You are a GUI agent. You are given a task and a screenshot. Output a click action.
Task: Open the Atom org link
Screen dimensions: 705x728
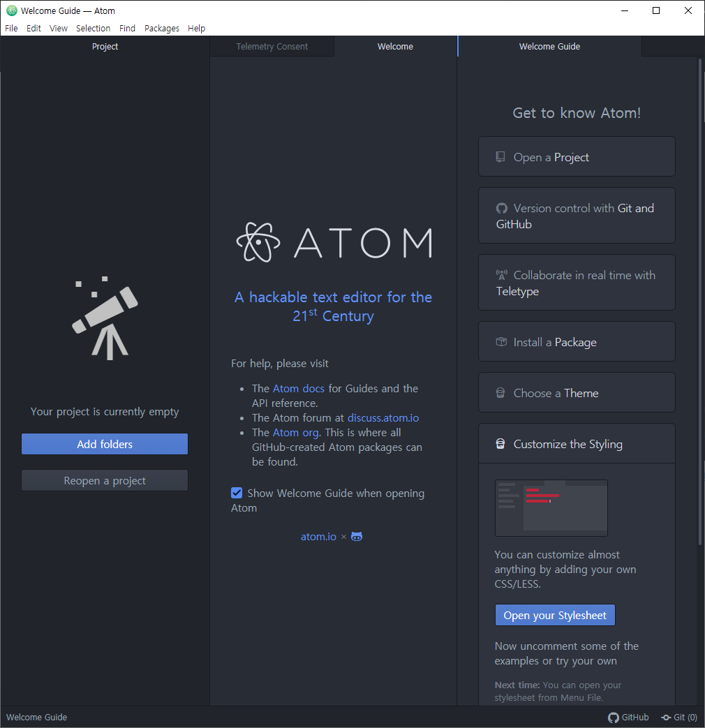pyautogui.click(x=296, y=433)
